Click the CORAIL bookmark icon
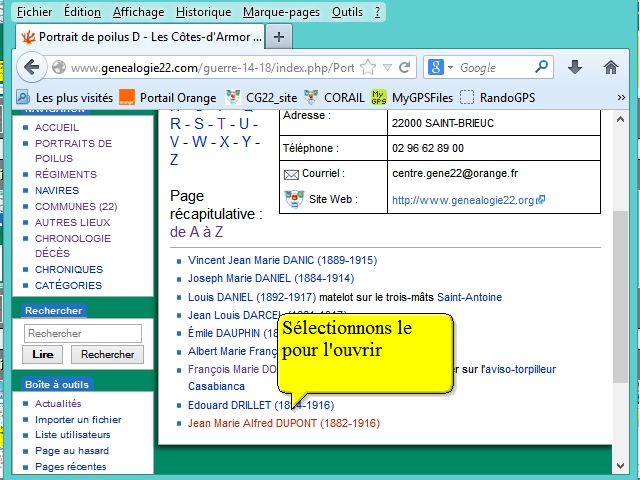640x480 pixels. [x=311, y=98]
